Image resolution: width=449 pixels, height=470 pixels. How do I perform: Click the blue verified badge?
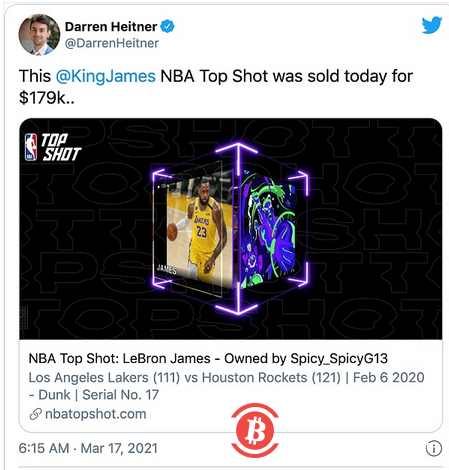[x=167, y=26]
